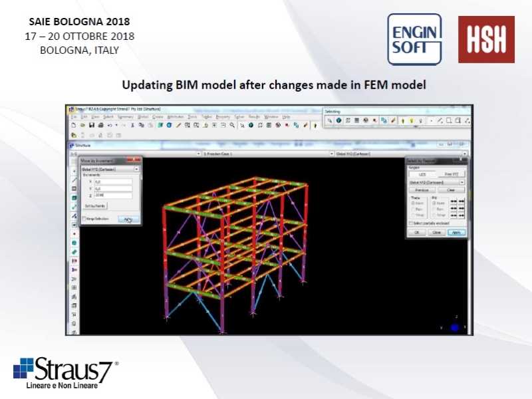
Task: Click the magnifier Zoom icon in toolbar
Action: [x=232, y=124]
